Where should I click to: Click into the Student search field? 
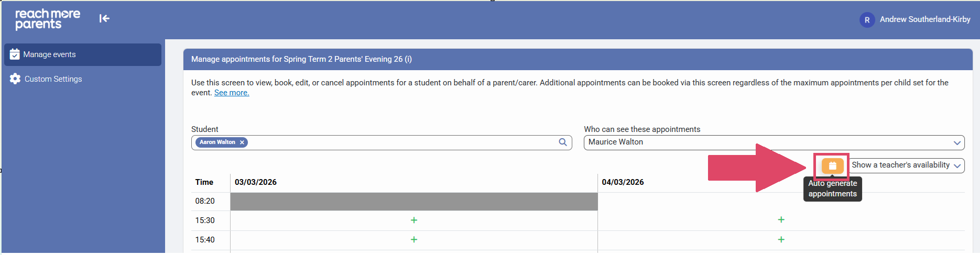(x=398, y=142)
